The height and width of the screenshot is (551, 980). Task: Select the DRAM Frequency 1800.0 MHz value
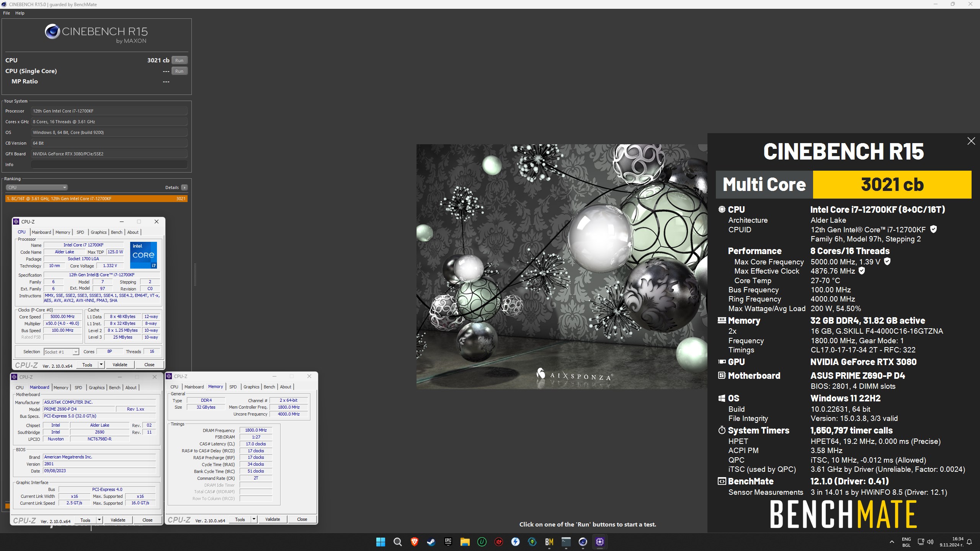coord(256,430)
